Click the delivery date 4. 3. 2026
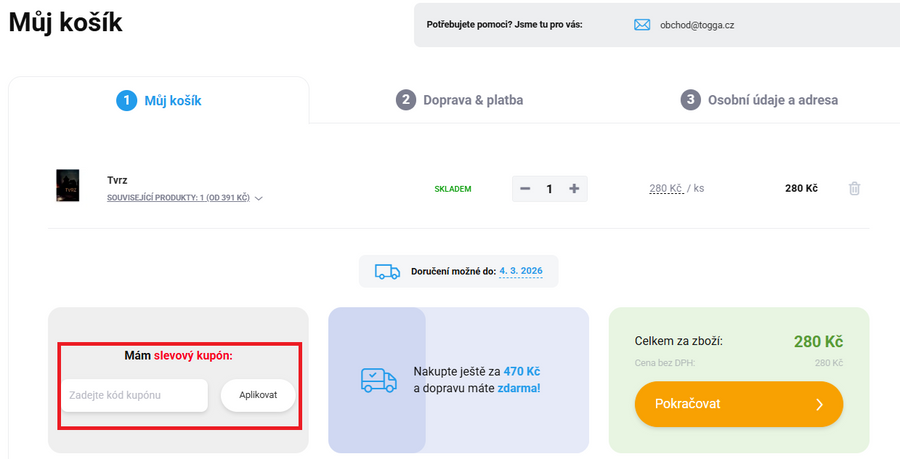This screenshot has height=459, width=900. (520, 271)
